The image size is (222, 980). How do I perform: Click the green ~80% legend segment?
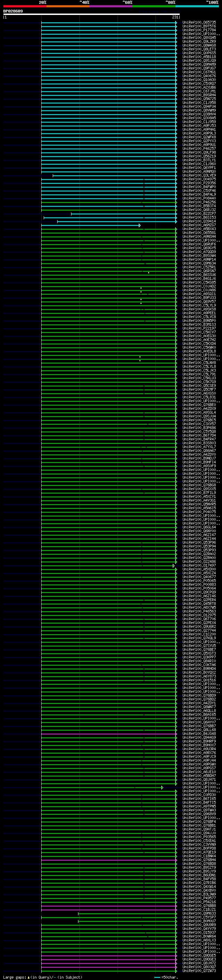point(154,6)
